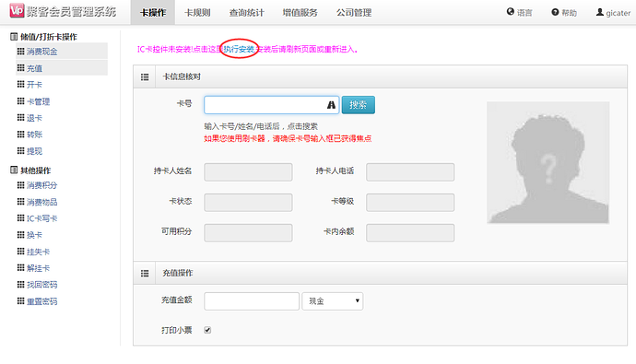Click the grid icon beside 提现

[x=20, y=151]
